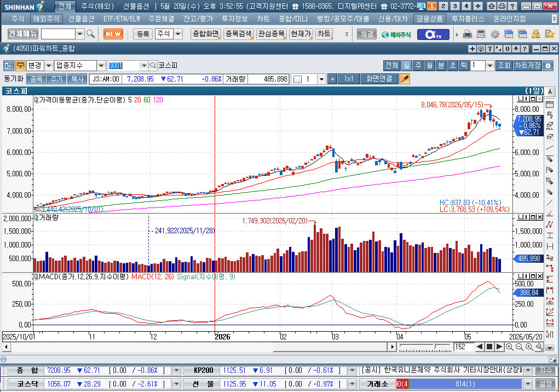Open the calculator tool icon
559x392 pixels.
coord(481,34)
